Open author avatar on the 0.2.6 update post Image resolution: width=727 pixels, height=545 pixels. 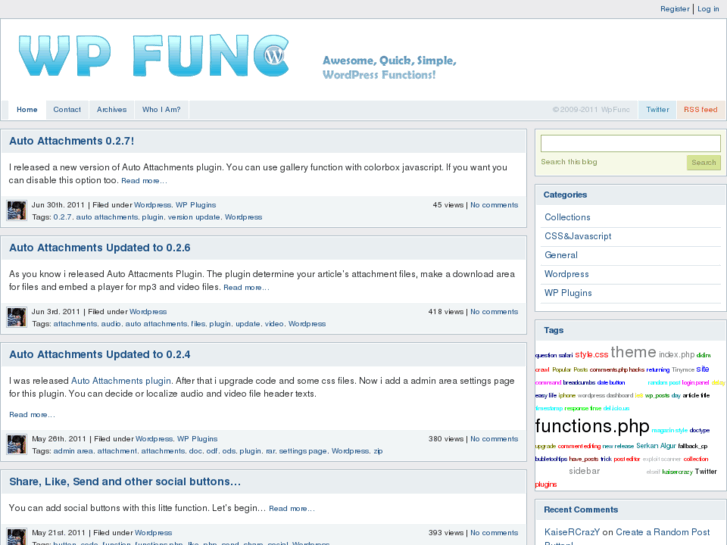click(x=17, y=317)
